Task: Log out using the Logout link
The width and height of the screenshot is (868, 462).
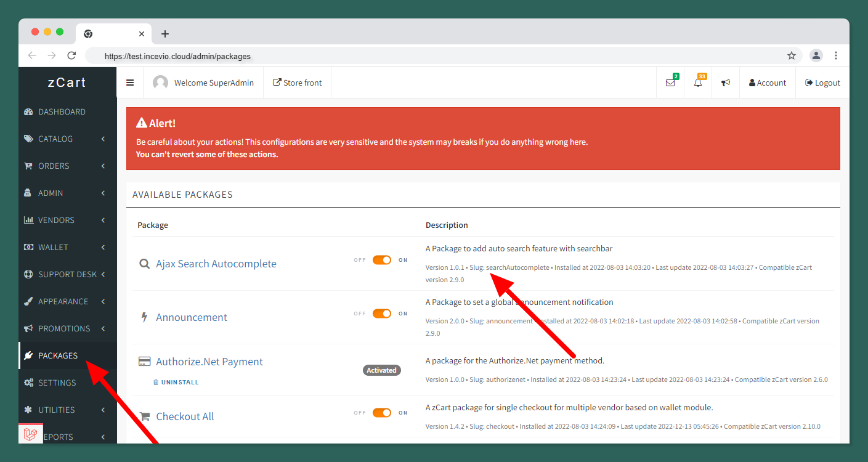Action: [822, 83]
